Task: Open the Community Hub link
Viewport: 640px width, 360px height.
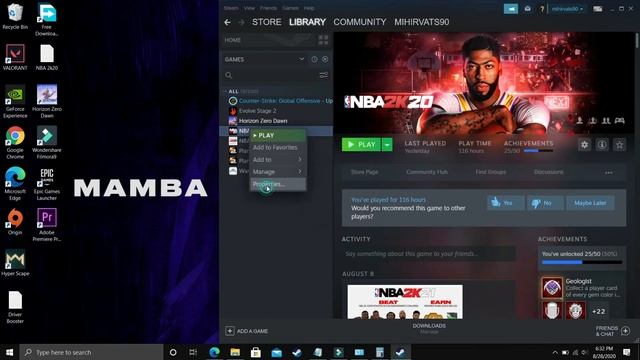Action: click(x=427, y=172)
